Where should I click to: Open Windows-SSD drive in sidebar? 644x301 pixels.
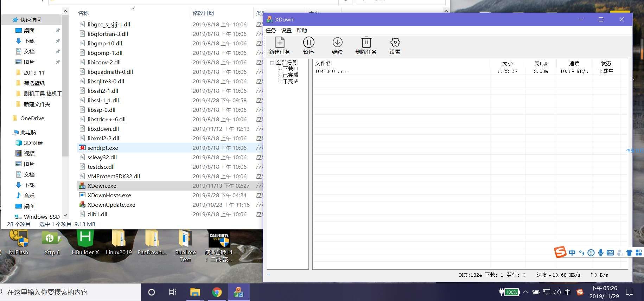42,217
